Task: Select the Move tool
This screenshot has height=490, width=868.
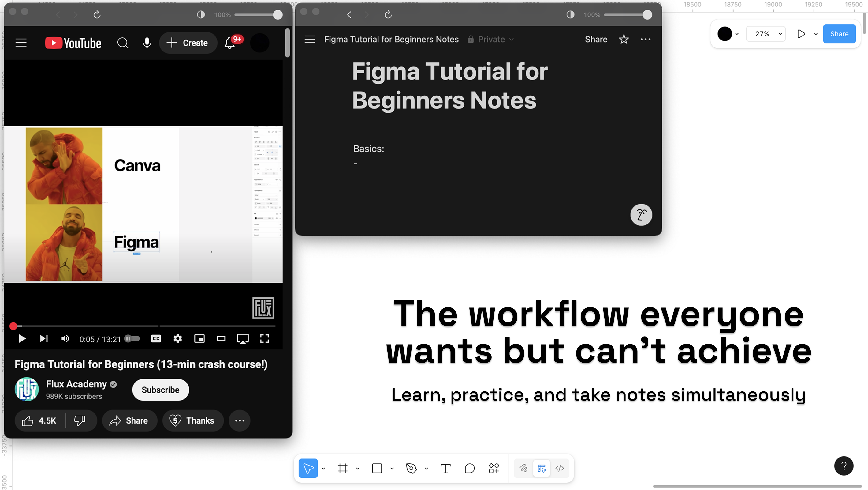Action: point(308,468)
